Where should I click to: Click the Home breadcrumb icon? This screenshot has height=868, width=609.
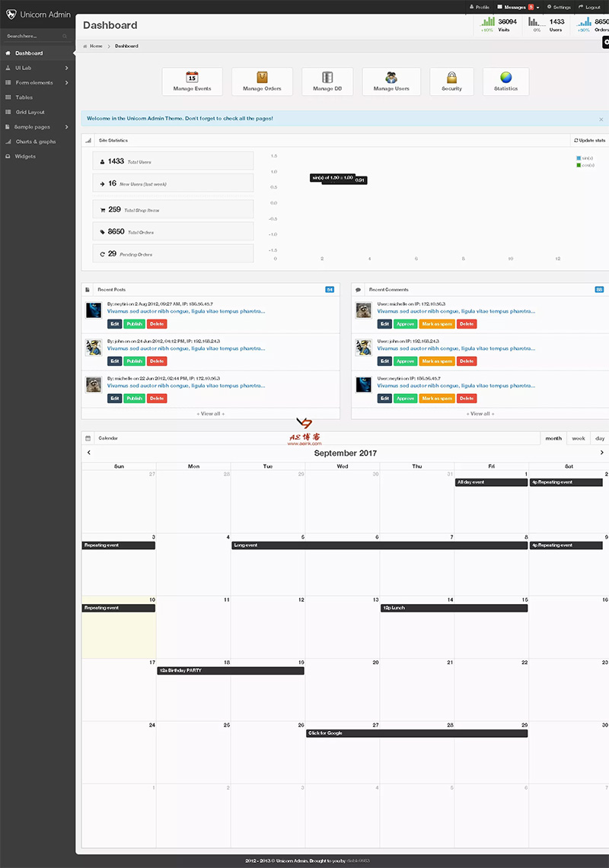click(84, 46)
